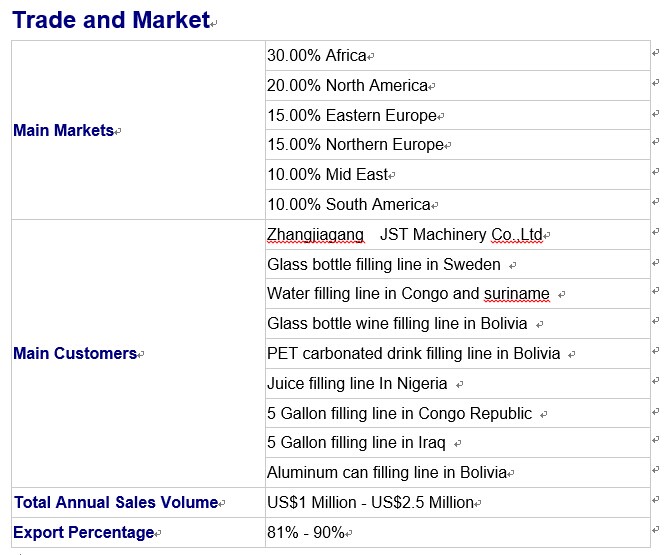Select the Main Markets label cell
Screen dimensions: 667x555
point(138,130)
